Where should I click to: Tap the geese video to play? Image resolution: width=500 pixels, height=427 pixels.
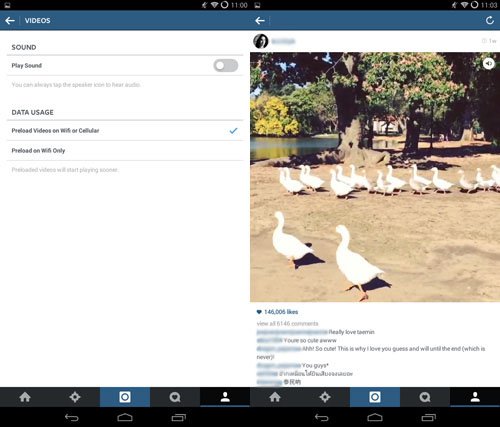pyautogui.click(x=375, y=177)
